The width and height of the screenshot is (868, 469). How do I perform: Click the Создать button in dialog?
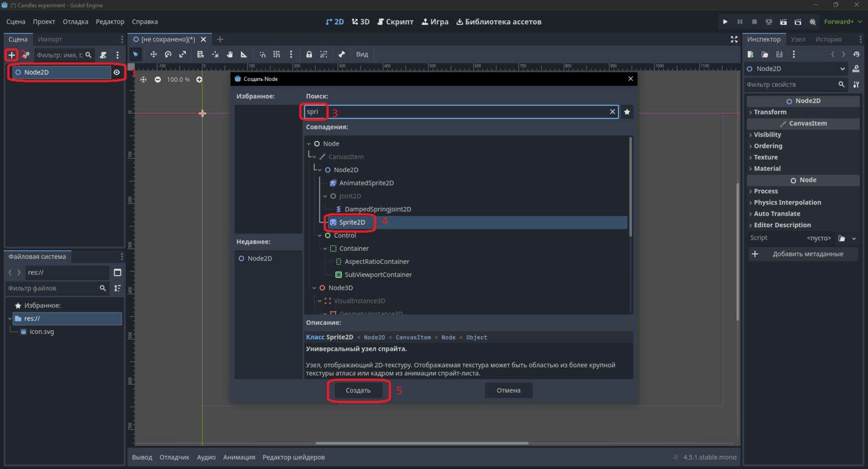click(x=358, y=390)
